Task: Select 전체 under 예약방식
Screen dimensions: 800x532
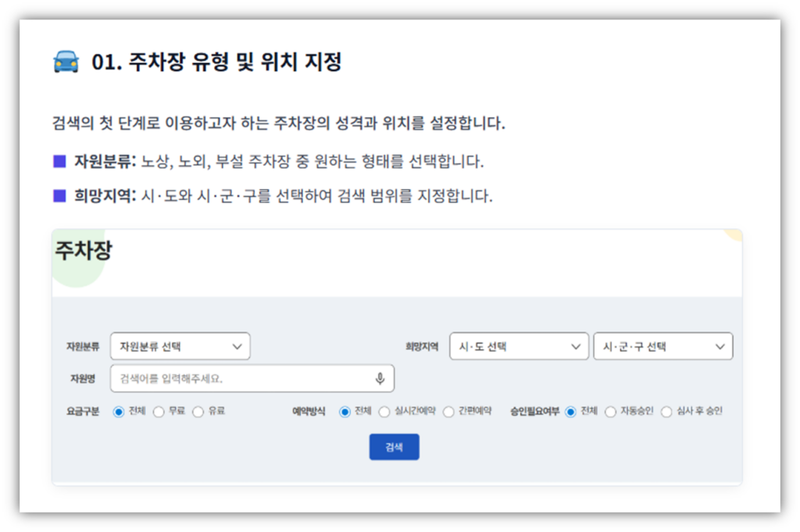Action: click(x=345, y=412)
